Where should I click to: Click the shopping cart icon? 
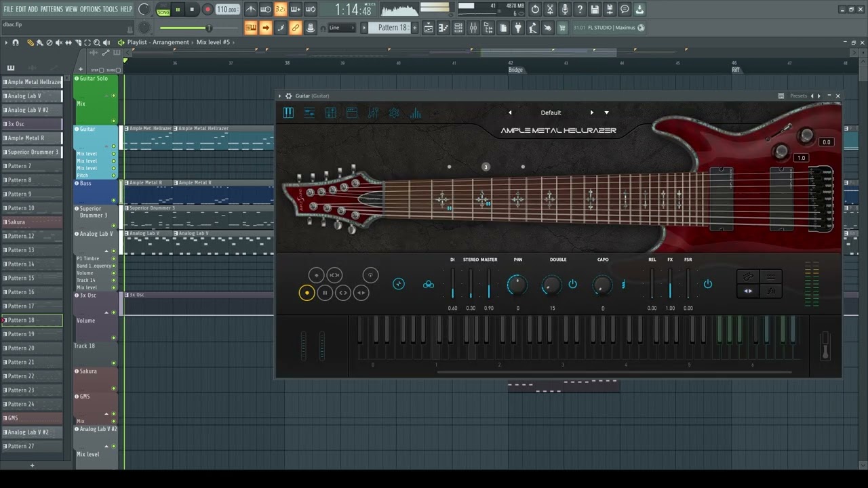[561, 28]
